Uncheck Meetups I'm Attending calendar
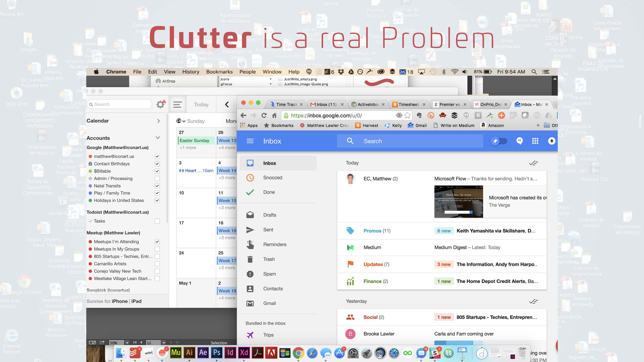This screenshot has width=644, height=362. tap(157, 242)
